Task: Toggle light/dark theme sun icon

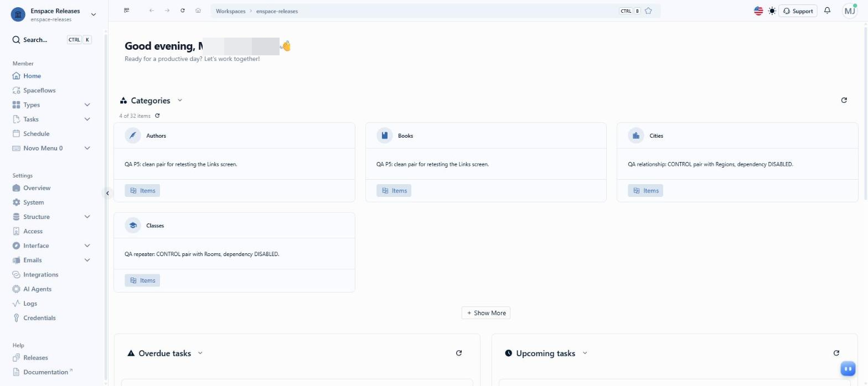Action: coord(772,11)
